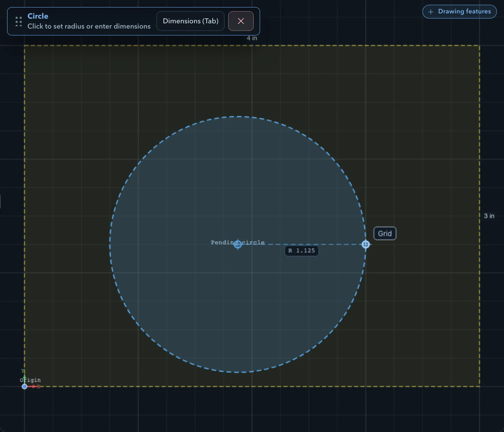504x432 pixels.
Task: Open the Drawing features button
Action: [459, 12]
